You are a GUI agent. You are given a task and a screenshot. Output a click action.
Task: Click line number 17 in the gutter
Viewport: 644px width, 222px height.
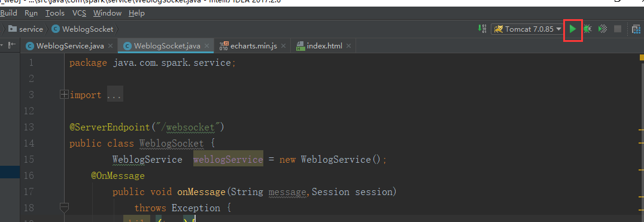click(x=29, y=191)
